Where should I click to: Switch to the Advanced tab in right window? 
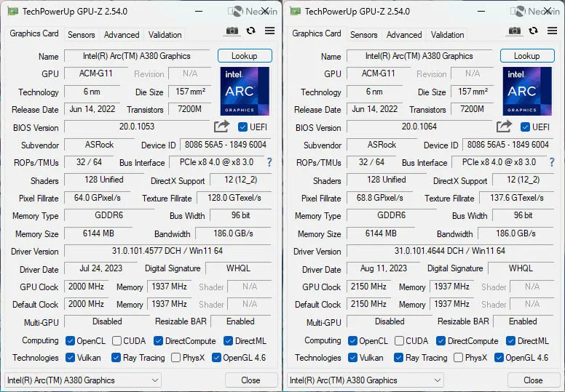404,35
